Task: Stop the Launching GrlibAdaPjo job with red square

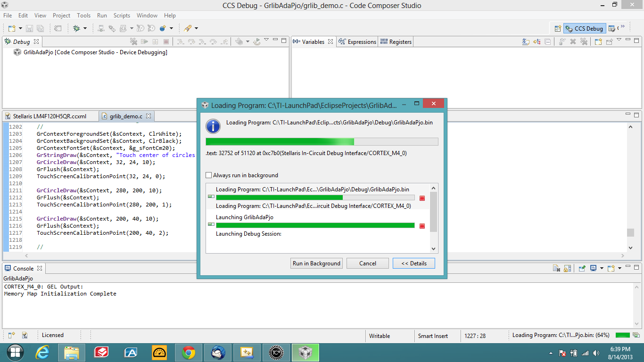Action: point(422,226)
